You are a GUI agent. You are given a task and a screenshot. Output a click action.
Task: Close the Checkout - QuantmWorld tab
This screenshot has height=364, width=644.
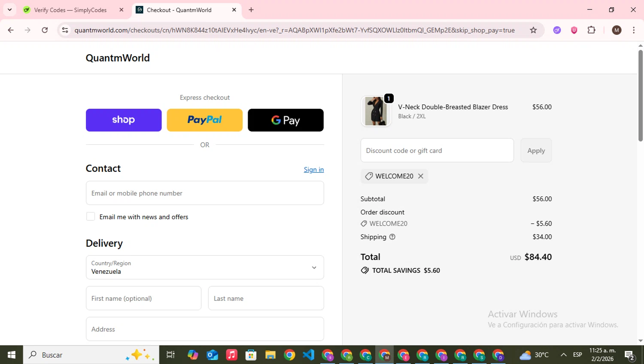(x=234, y=10)
